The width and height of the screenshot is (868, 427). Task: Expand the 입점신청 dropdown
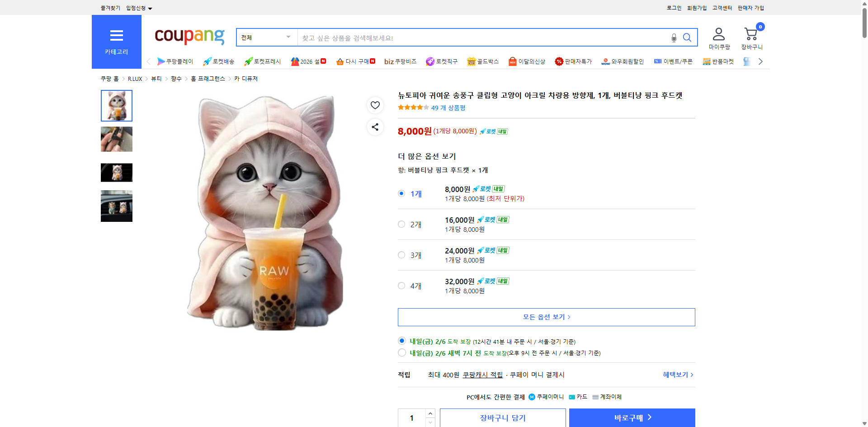138,8
